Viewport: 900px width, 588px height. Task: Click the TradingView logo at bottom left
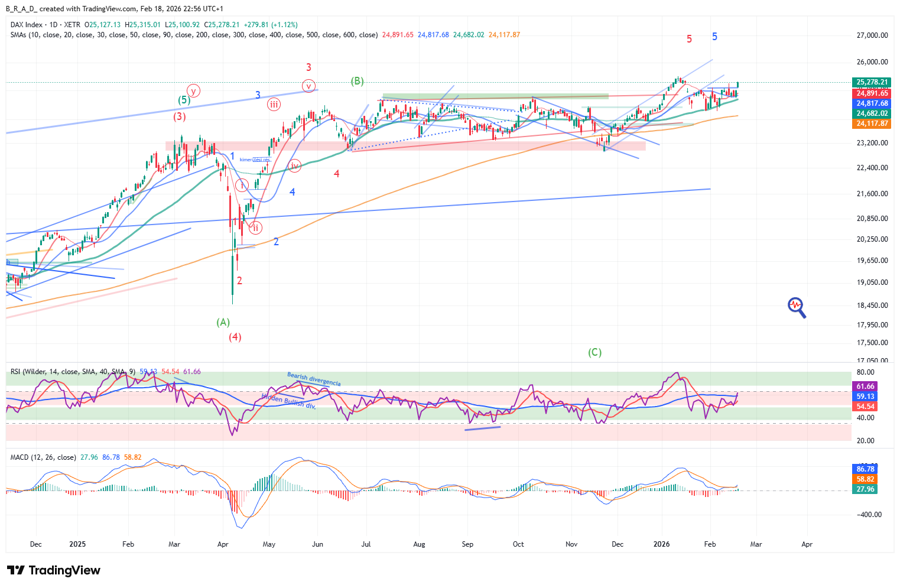[54, 570]
